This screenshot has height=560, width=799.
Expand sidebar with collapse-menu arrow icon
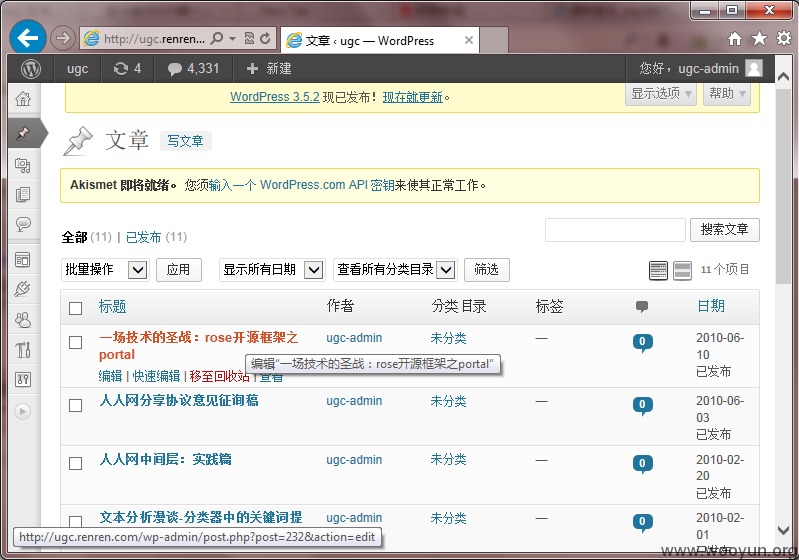point(22,411)
